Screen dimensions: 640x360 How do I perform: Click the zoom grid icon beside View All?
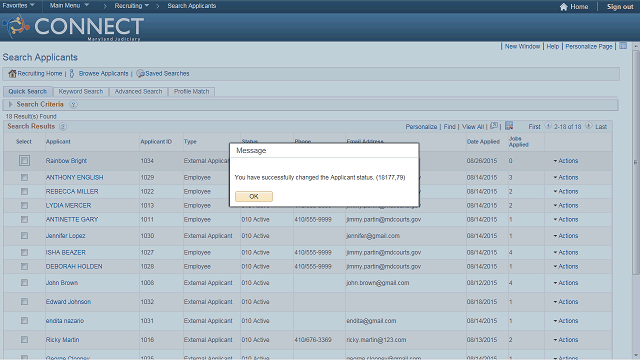(494, 126)
